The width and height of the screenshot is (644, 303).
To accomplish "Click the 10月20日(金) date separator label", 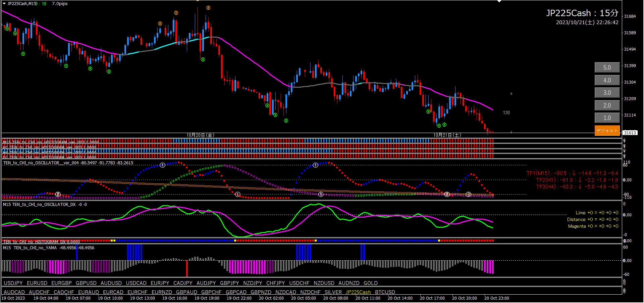I will (x=200, y=135).
